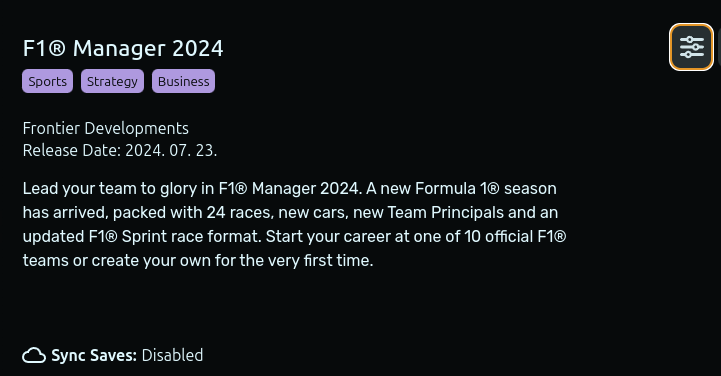The height and width of the screenshot is (376, 721).
Task: Click the 'Formula 1®' text in the description
Action: (x=457, y=188)
